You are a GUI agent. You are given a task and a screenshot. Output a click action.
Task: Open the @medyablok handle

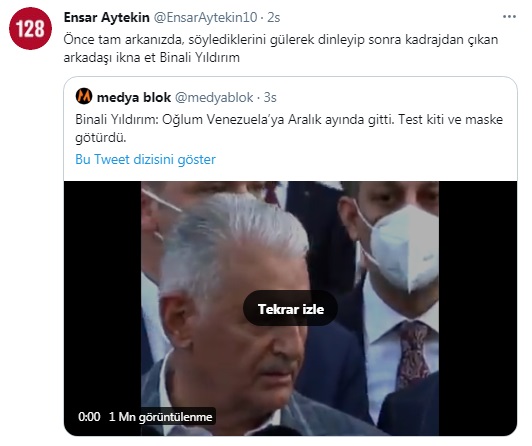point(214,97)
